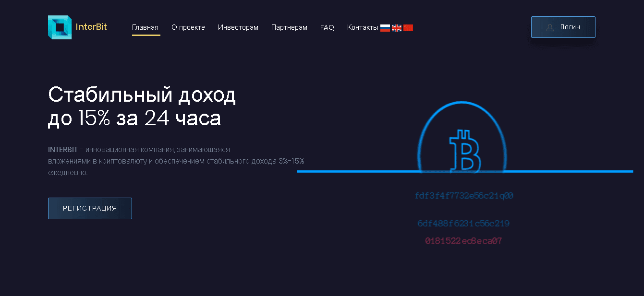Viewport: 644px width, 296px height.
Task: Visit the Контакты page
Action: pyautogui.click(x=363, y=27)
